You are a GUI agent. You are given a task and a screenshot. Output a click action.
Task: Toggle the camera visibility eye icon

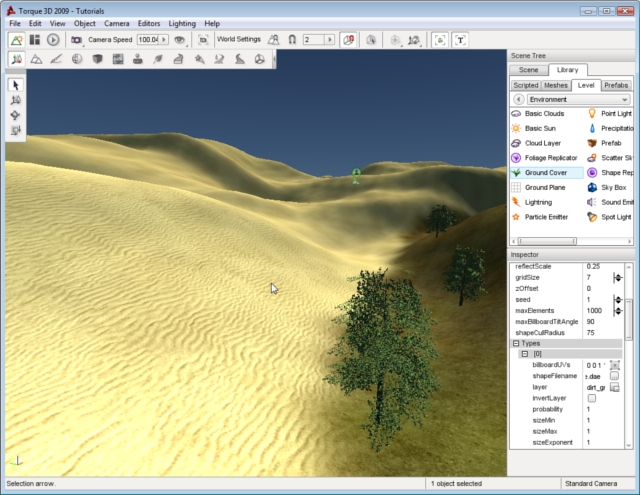coord(180,40)
